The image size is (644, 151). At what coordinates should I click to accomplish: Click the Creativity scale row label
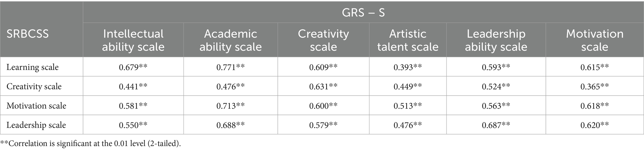click(x=34, y=86)
